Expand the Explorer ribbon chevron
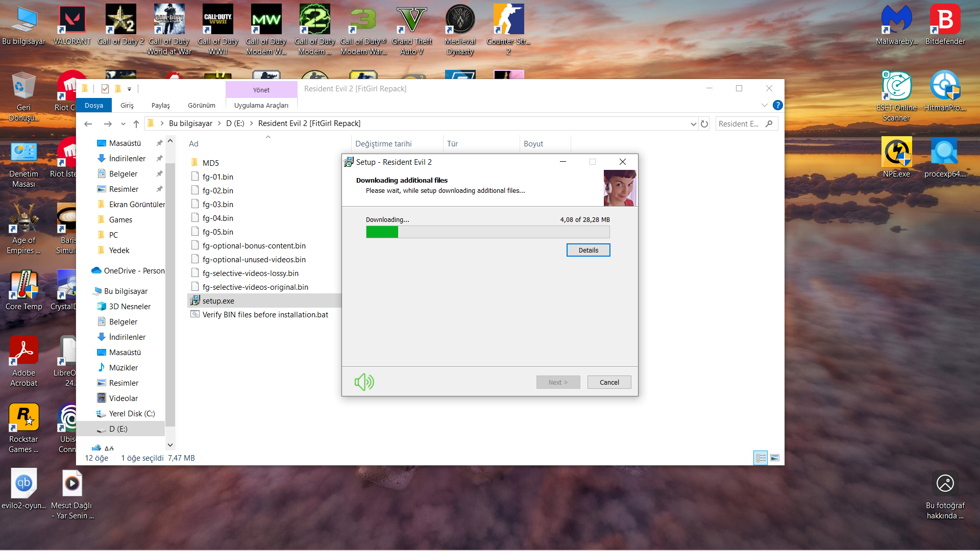 764,105
